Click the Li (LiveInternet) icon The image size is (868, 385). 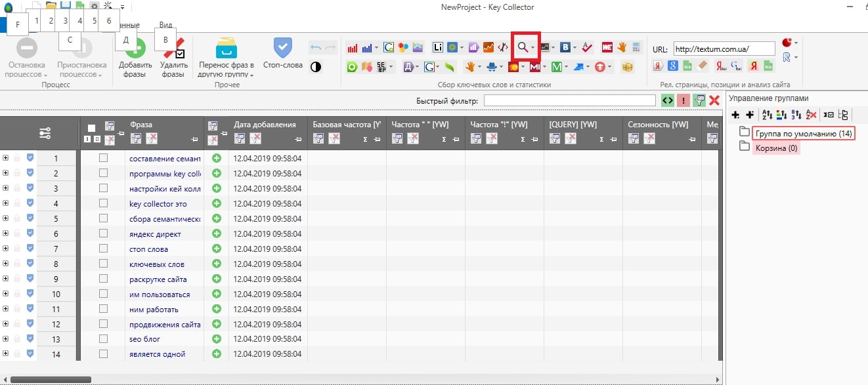point(438,47)
